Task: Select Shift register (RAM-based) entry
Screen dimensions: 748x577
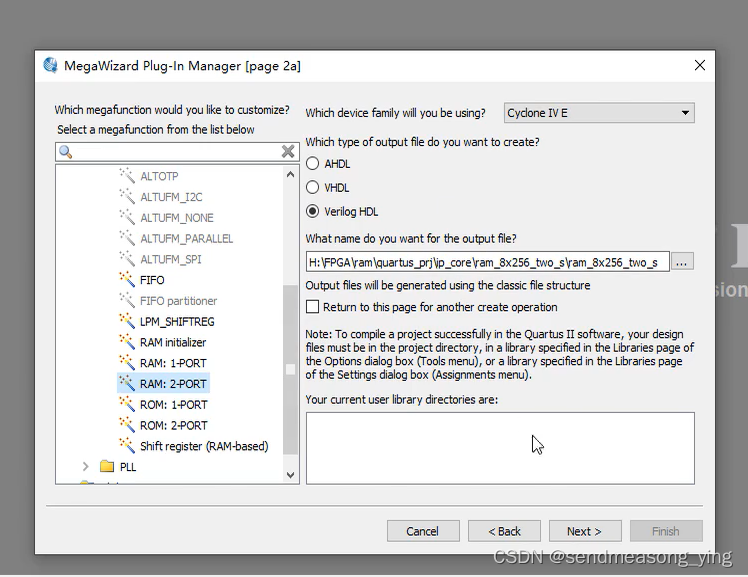Action: tap(204, 446)
